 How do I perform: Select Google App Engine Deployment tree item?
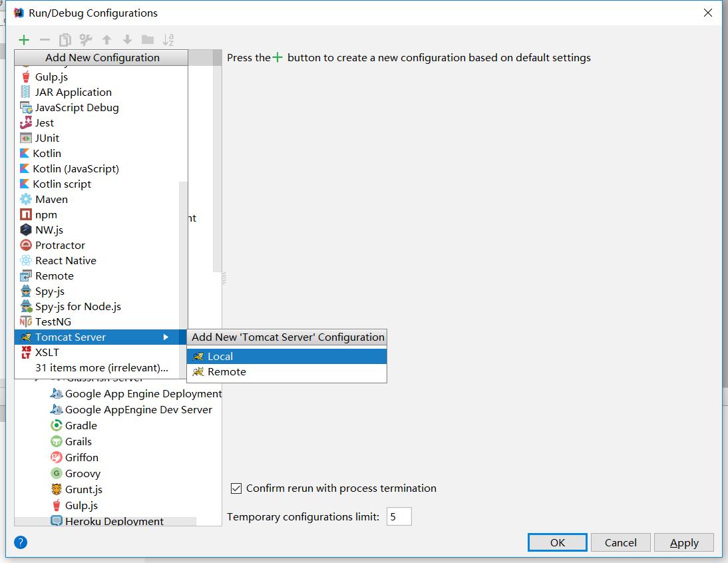136,393
